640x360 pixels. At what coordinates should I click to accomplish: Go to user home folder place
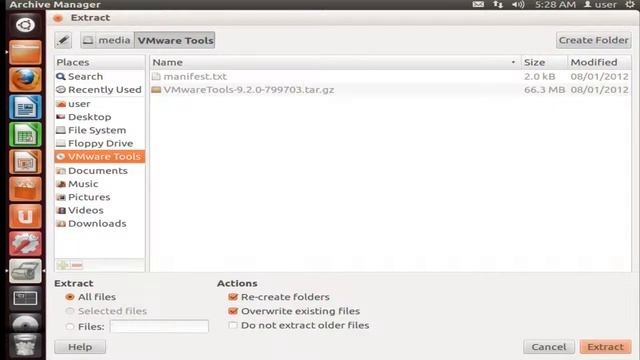point(100,104)
